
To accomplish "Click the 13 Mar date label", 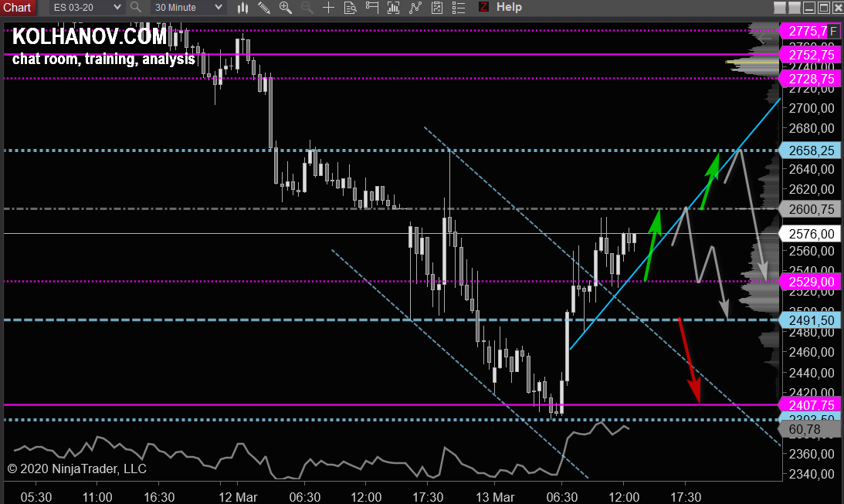I will click(495, 497).
